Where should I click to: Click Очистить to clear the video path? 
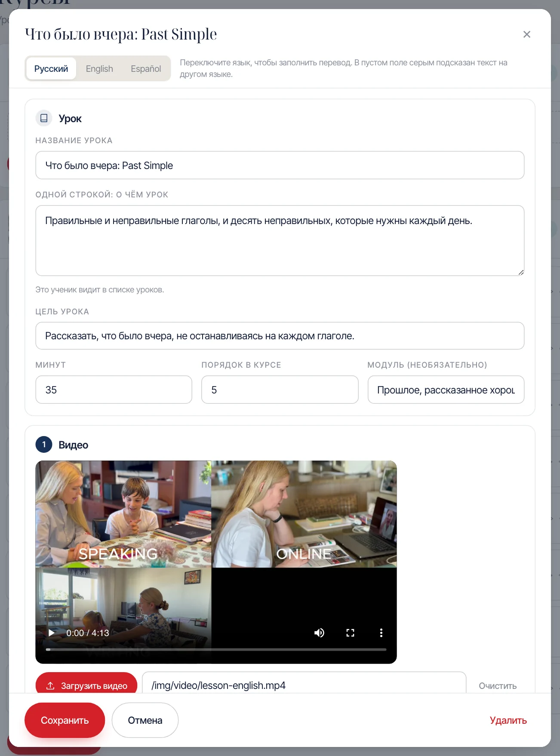click(498, 686)
